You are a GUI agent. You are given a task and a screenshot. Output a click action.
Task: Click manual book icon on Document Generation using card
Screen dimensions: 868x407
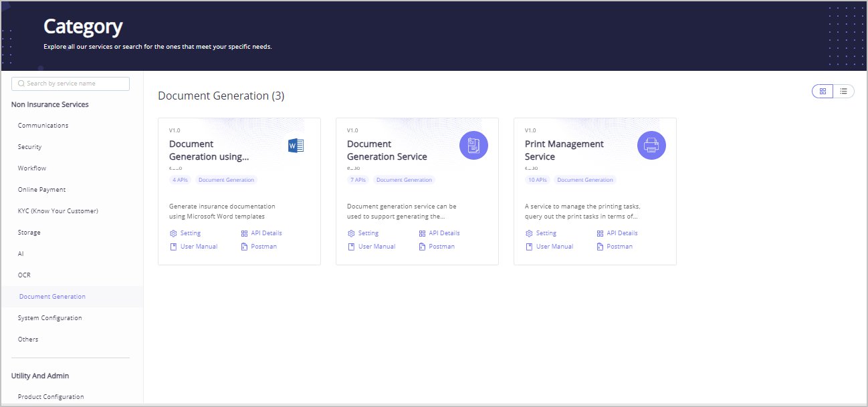[x=173, y=247]
